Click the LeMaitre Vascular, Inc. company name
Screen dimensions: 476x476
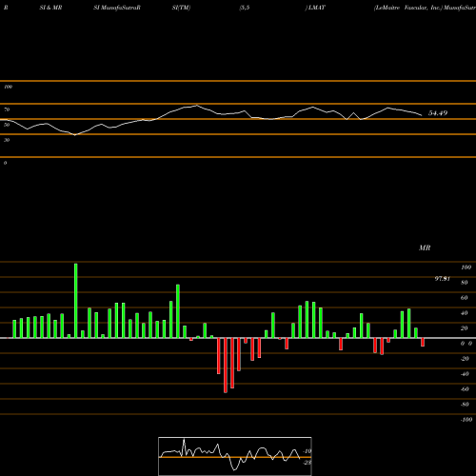pyautogui.click(x=408, y=8)
